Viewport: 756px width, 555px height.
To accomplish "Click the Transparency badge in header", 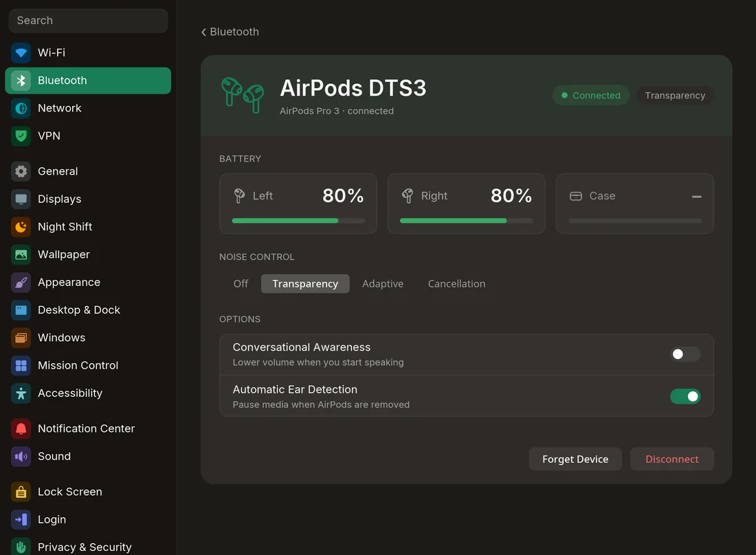I will [x=674, y=96].
